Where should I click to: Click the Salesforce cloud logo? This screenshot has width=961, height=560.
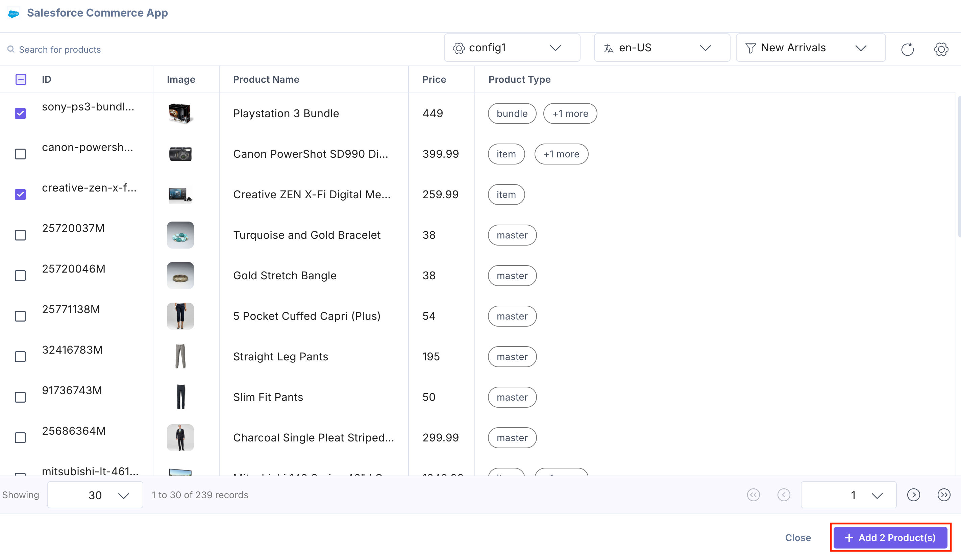tap(14, 14)
